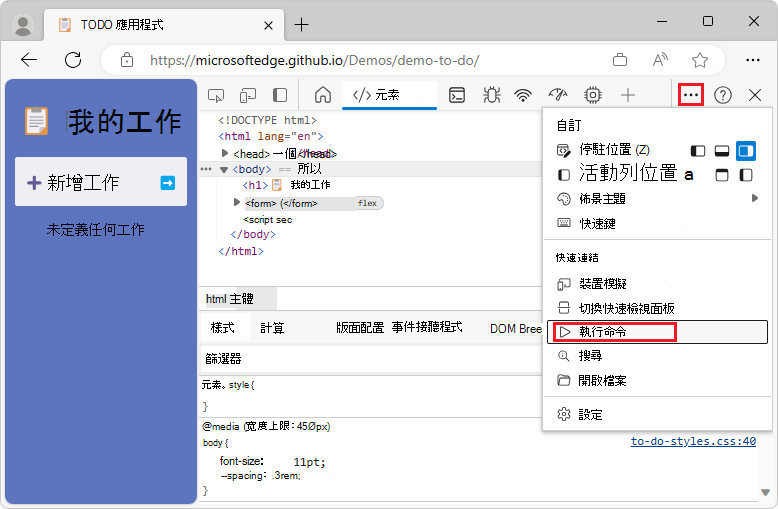The image size is (778, 509).
Task: Switch to the DOM Breakpoints tab
Action: (516, 328)
